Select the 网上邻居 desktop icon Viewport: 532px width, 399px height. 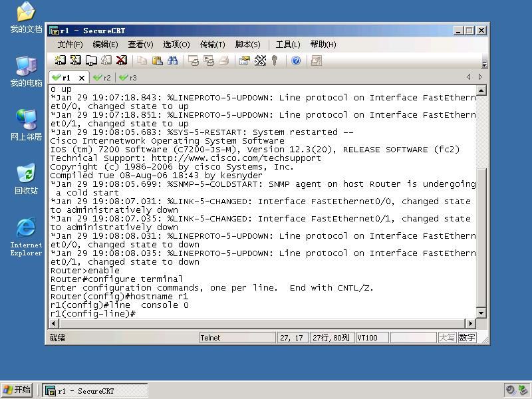tap(26, 125)
